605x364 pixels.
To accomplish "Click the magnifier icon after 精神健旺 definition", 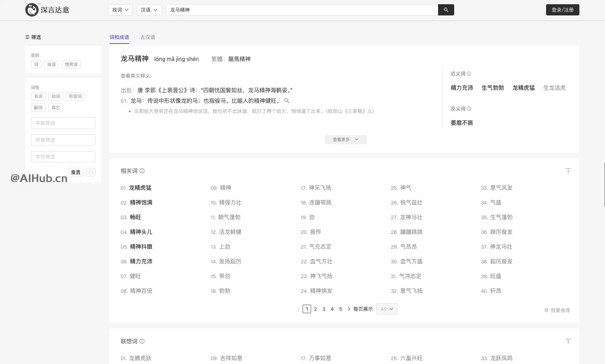I will pyautogui.click(x=287, y=101).
